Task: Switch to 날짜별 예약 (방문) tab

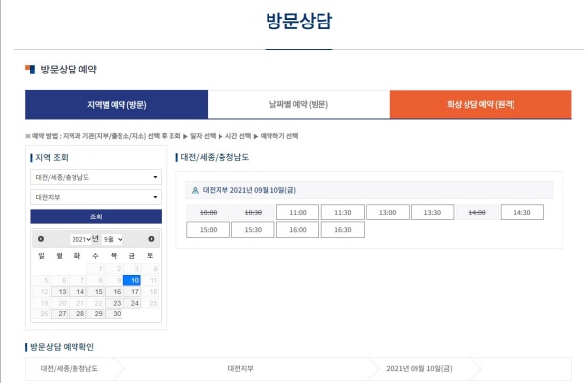Action: point(299,104)
